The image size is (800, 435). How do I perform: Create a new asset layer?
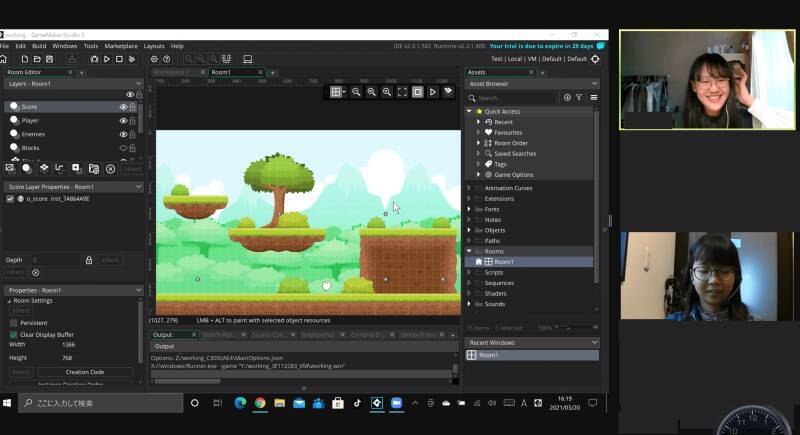[77, 168]
